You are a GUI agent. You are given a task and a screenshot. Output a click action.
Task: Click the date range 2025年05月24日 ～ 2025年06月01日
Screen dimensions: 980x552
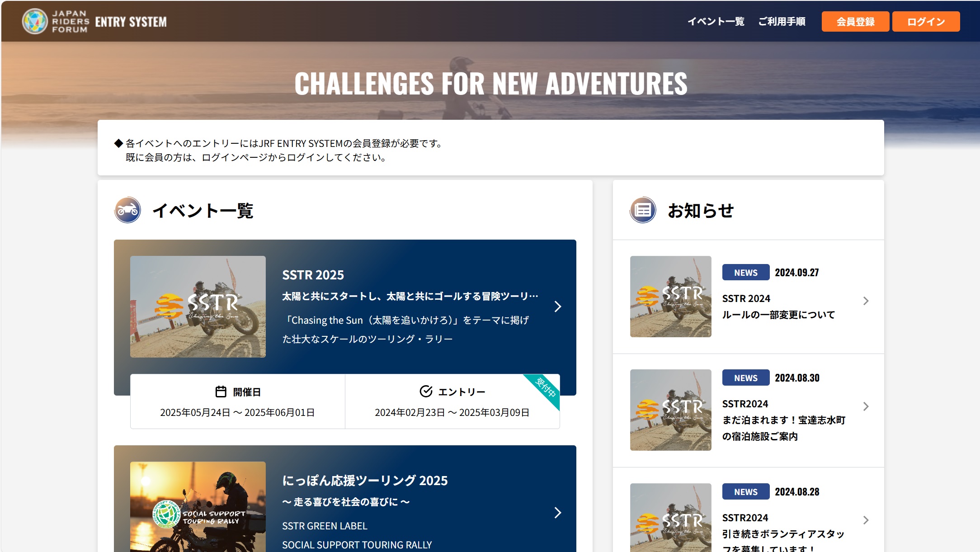pyautogui.click(x=237, y=412)
